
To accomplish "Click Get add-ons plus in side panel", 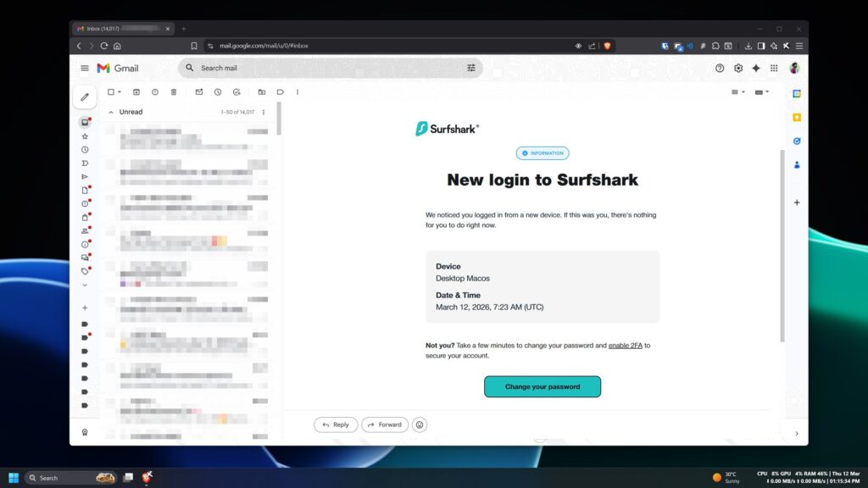I will click(x=797, y=202).
